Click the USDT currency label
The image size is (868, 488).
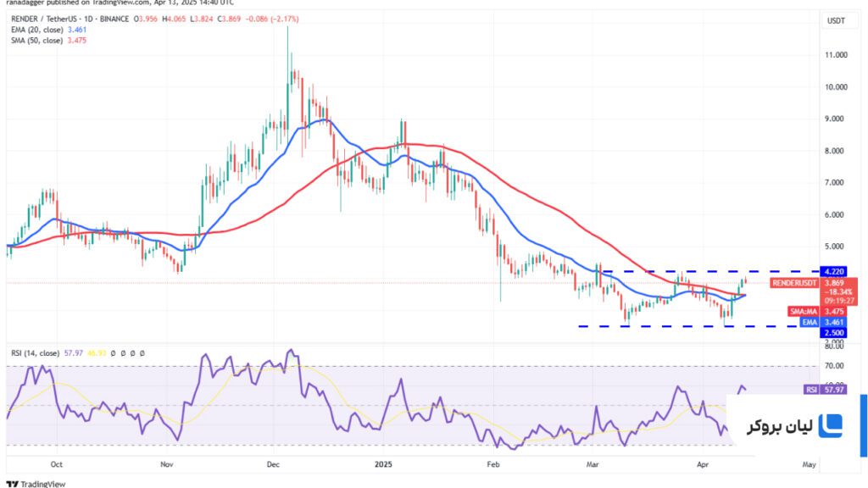coord(836,21)
